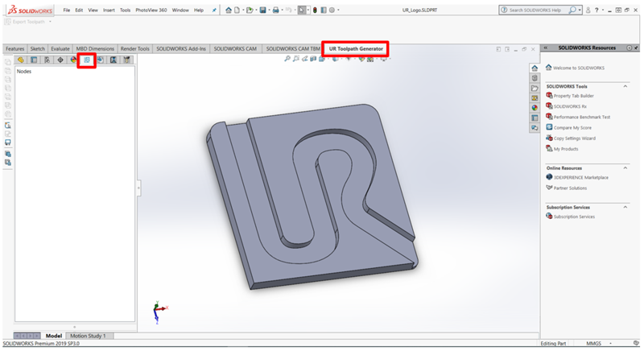Click the Options gear icon
Image resolution: width=644 pixels, height=351 pixels.
click(x=332, y=10)
